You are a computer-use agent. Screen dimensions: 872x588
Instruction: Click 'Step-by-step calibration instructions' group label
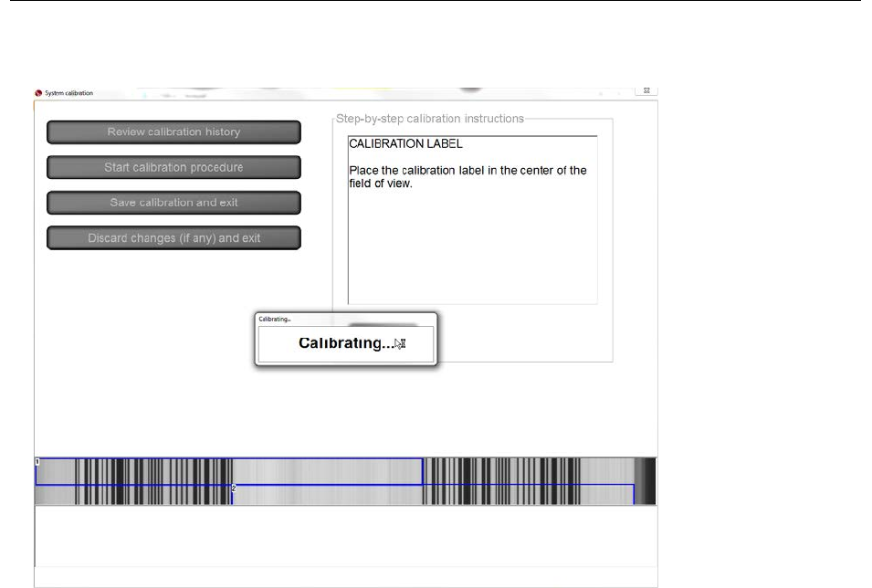[430, 119]
